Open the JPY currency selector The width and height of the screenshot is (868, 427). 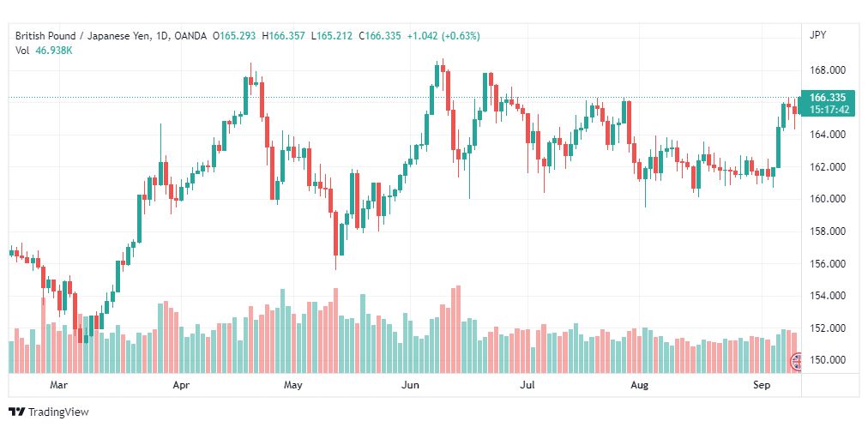pyautogui.click(x=818, y=35)
